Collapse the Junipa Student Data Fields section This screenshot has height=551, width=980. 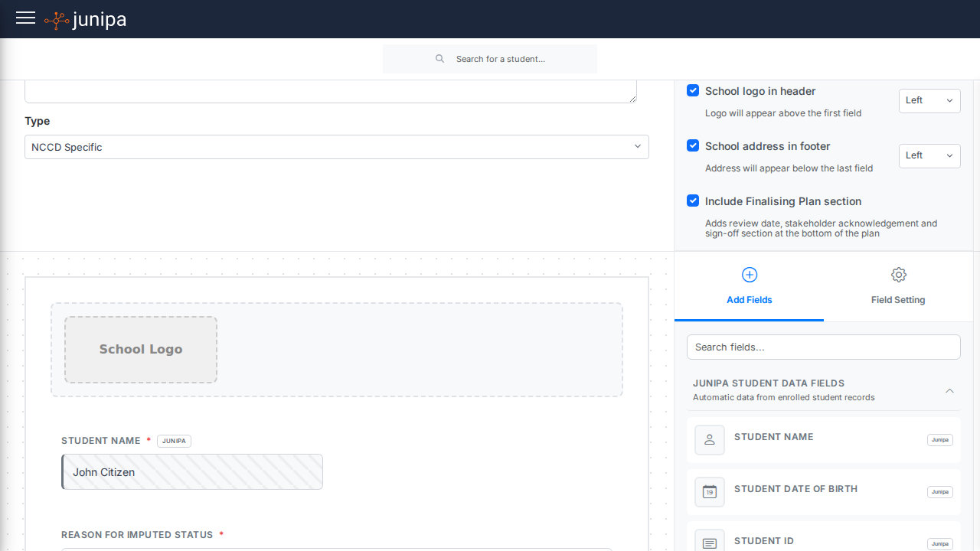point(949,390)
